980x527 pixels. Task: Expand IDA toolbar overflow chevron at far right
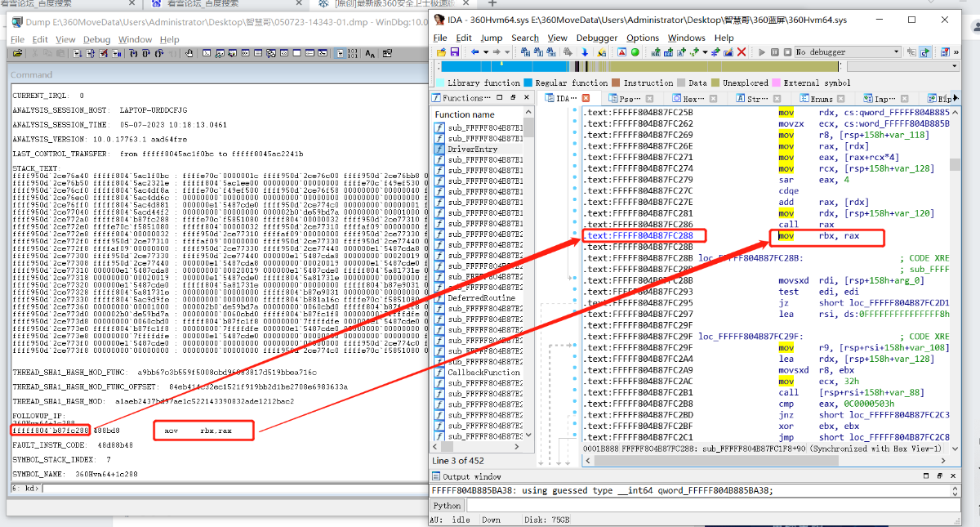tap(955, 51)
